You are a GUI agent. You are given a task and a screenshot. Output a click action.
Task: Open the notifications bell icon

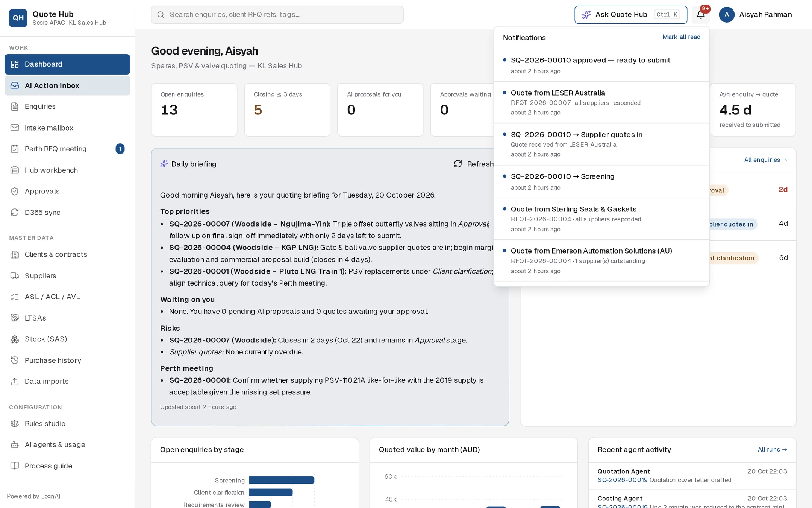pos(701,15)
